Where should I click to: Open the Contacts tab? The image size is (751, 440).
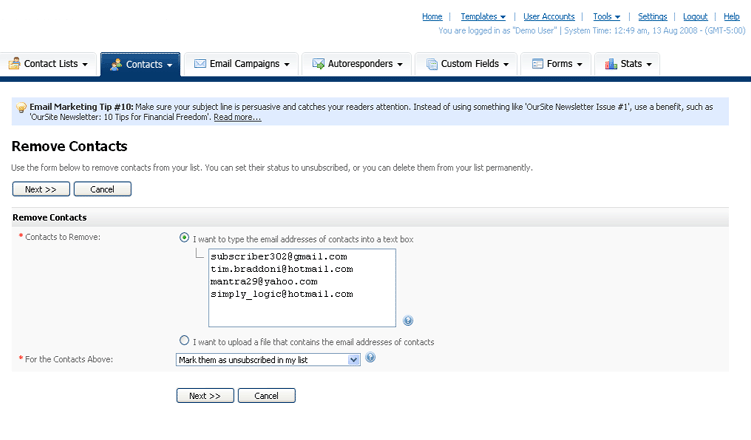tap(140, 65)
